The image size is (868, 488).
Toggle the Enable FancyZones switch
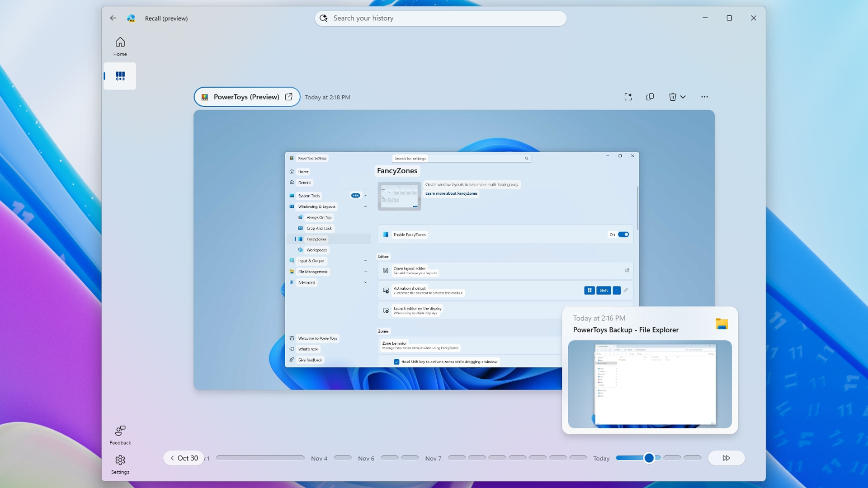point(623,235)
